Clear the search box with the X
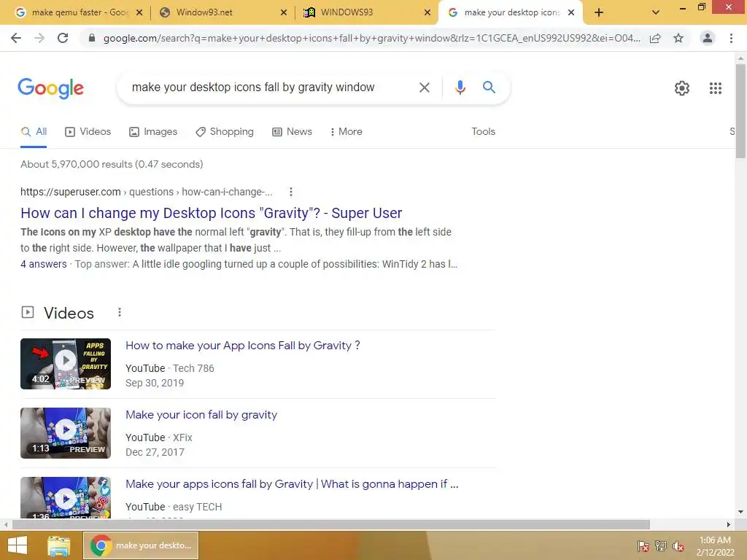This screenshot has width=747, height=560. click(x=424, y=87)
